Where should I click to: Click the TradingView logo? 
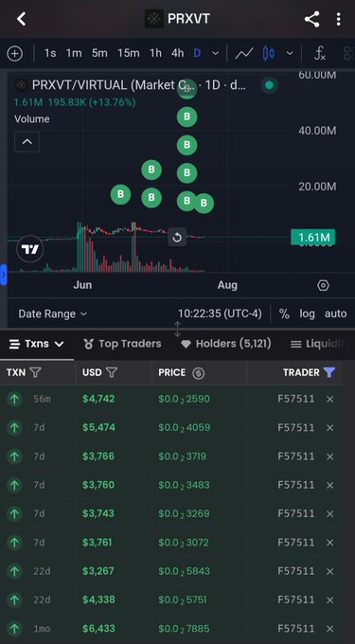(30, 249)
